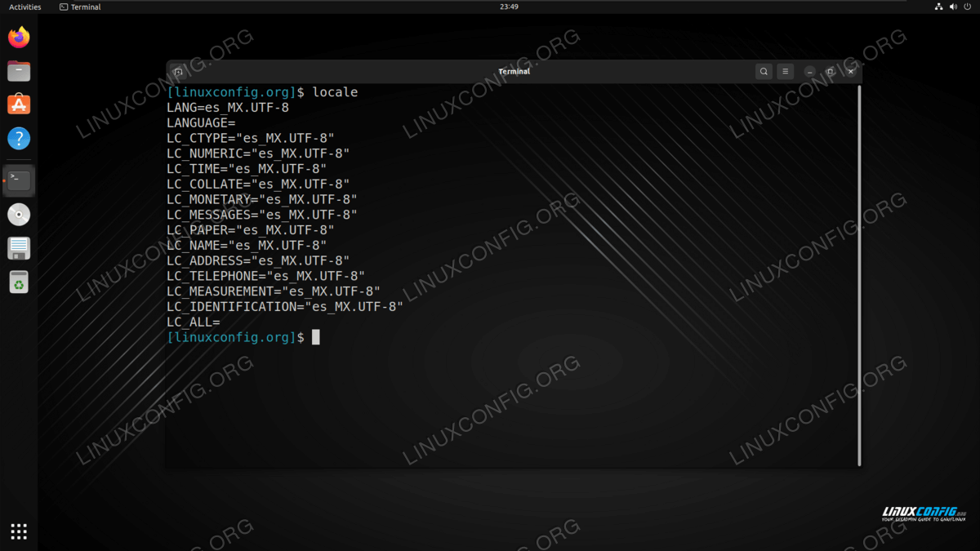The height and width of the screenshot is (551, 980).
Task: Open the Files manager in dock
Action: [19, 71]
